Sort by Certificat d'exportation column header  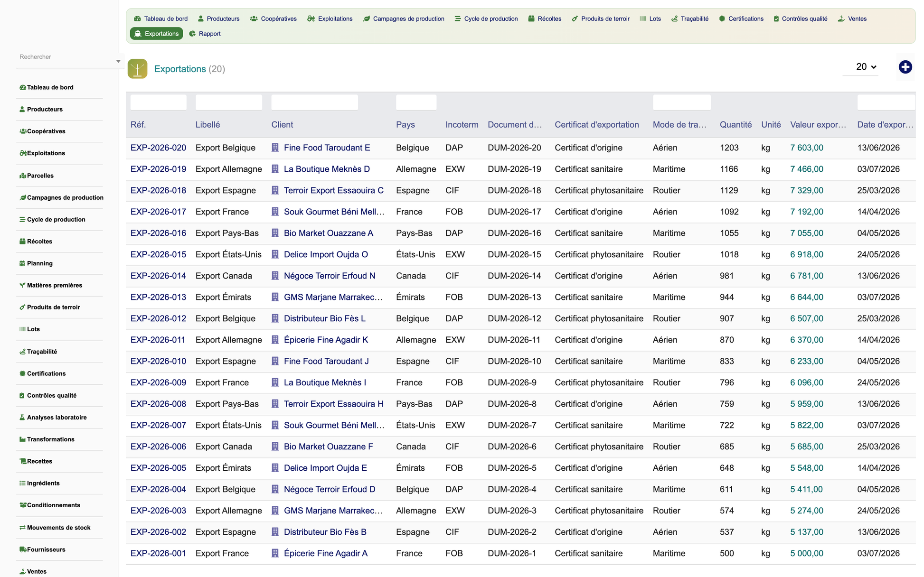pyautogui.click(x=596, y=125)
